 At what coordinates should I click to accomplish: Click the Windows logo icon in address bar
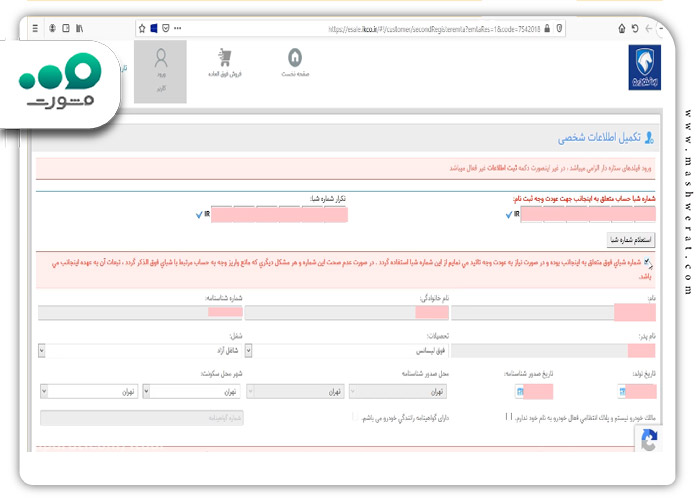point(154,29)
